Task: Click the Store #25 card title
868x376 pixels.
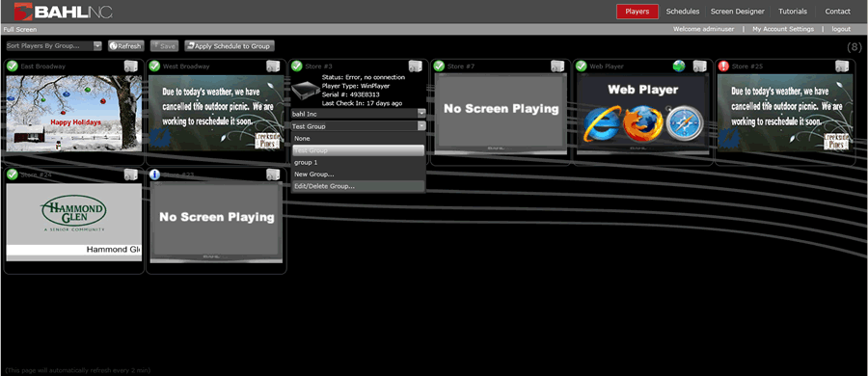Action: coord(747,67)
